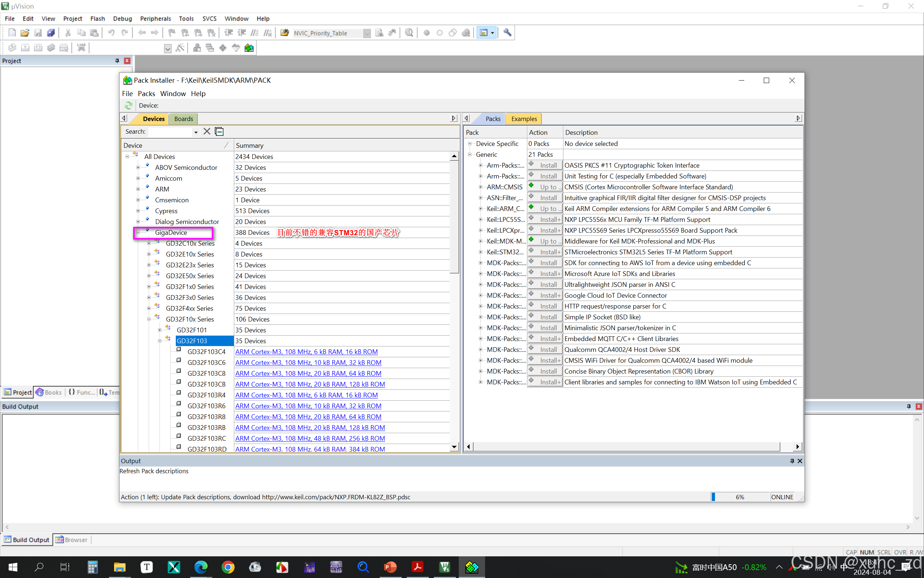This screenshot has height=578, width=924.
Task: Expand the GD32F4xx Series node
Action: click(149, 308)
